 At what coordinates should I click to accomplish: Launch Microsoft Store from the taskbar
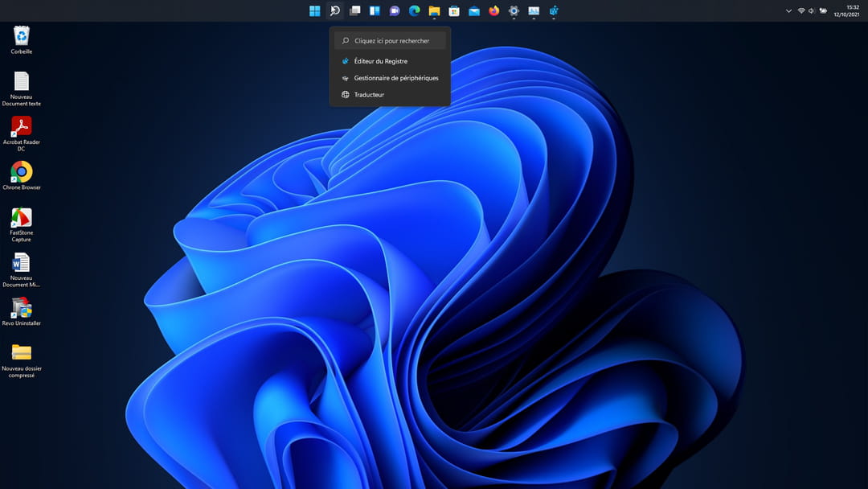454,10
